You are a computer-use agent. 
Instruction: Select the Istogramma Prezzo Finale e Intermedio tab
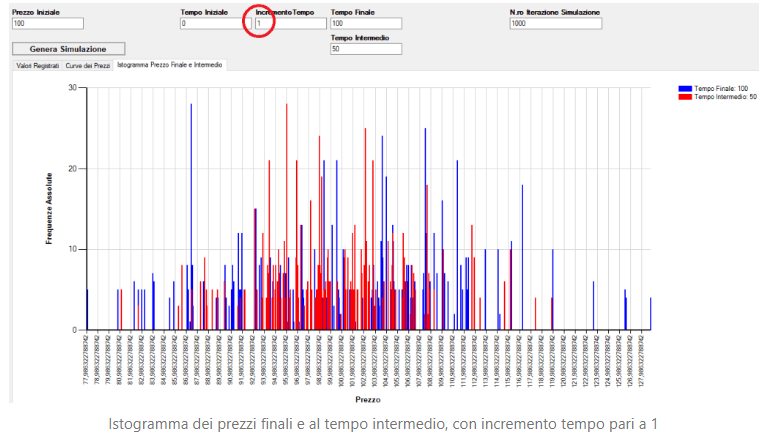(169, 65)
